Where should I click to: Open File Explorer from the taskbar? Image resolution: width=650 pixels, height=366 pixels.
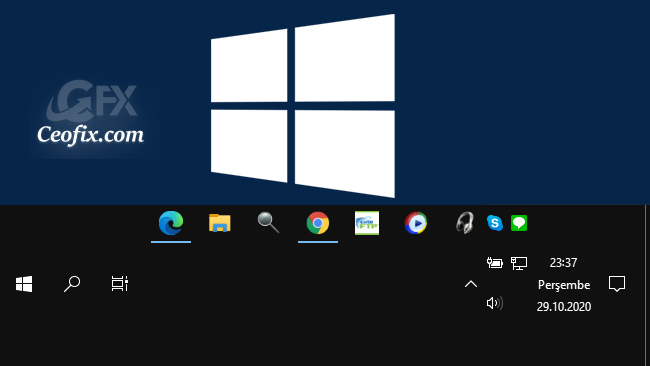(x=220, y=223)
